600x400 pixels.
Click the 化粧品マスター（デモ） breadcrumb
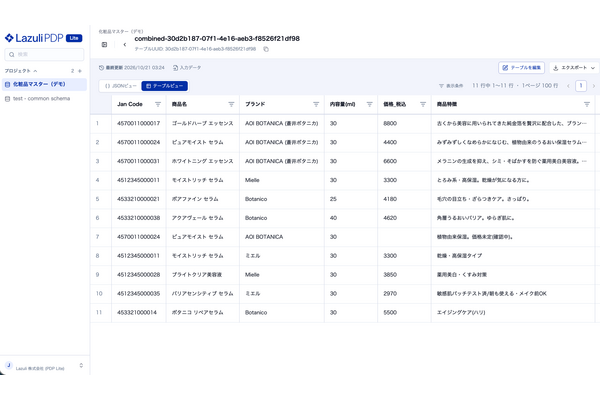pyautogui.click(x=121, y=31)
